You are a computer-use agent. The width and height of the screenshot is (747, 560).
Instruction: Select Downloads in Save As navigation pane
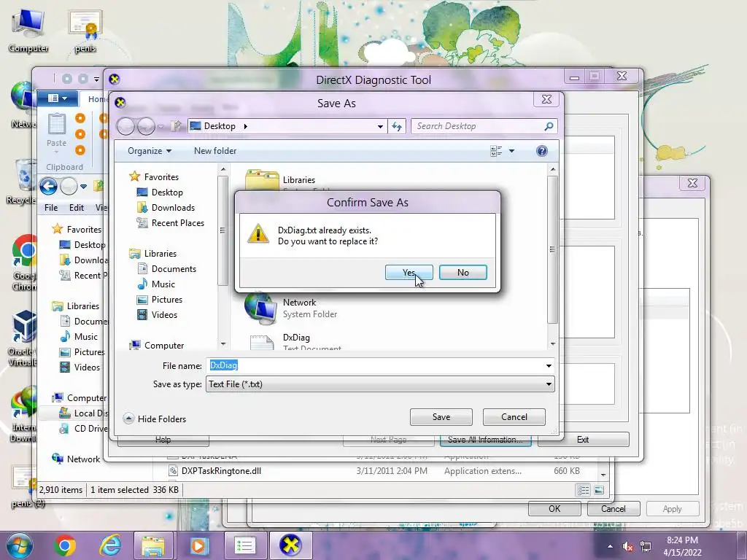click(172, 208)
